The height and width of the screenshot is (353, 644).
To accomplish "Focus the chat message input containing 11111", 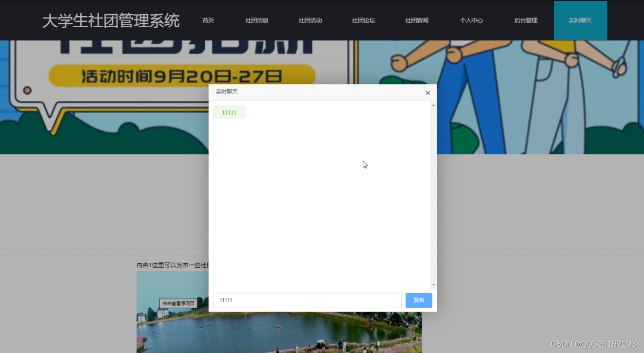I will (307, 300).
